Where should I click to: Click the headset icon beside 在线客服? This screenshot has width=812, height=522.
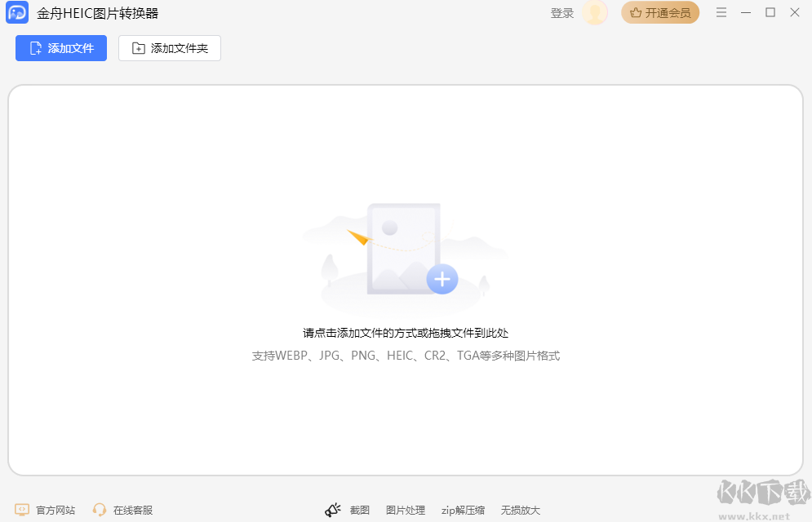[100, 510]
